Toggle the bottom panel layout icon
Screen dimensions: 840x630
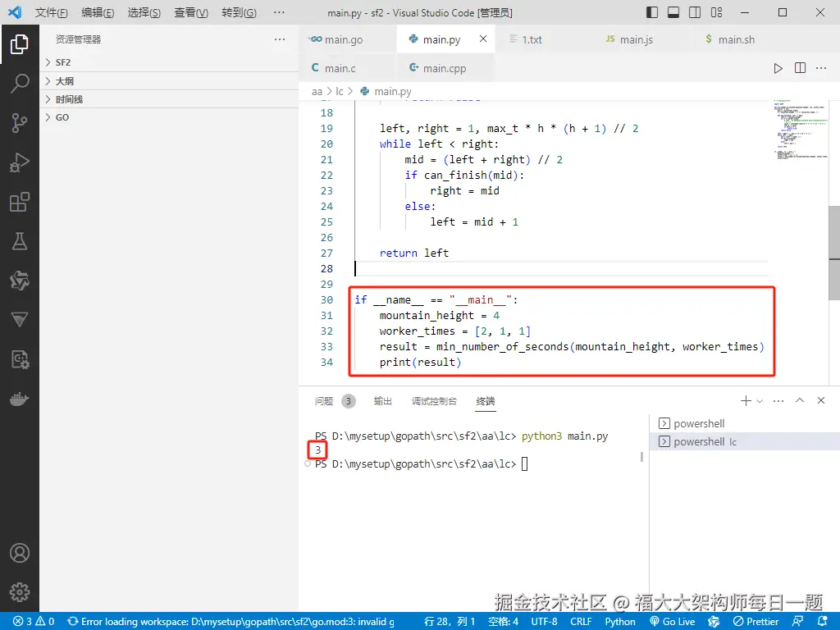point(673,12)
